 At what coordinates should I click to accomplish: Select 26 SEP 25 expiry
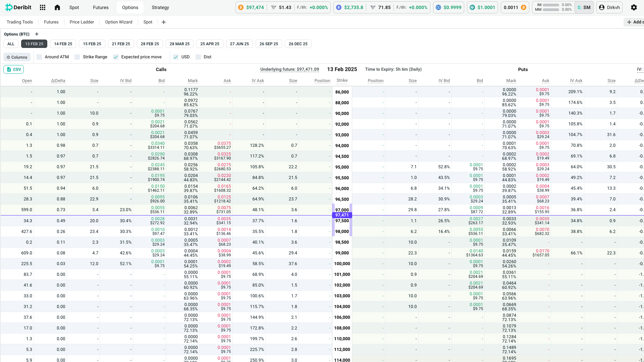click(269, 44)
